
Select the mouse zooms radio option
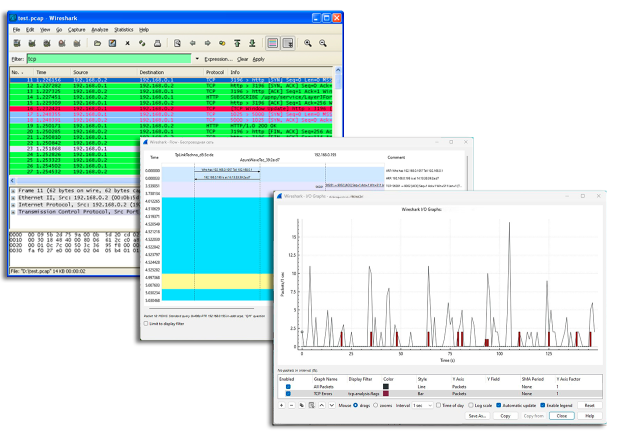(376, 405)
